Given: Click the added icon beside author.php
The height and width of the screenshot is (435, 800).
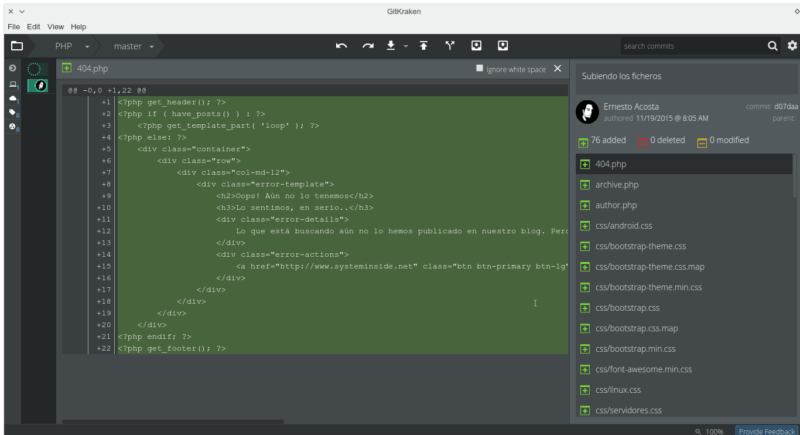Looking at the screenshot, I should coord(585,205).
